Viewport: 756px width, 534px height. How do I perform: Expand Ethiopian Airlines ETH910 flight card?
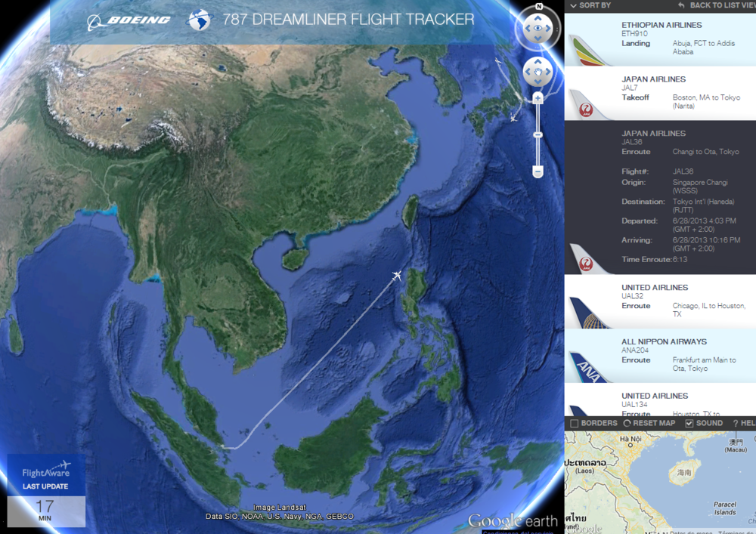[660, 39]
